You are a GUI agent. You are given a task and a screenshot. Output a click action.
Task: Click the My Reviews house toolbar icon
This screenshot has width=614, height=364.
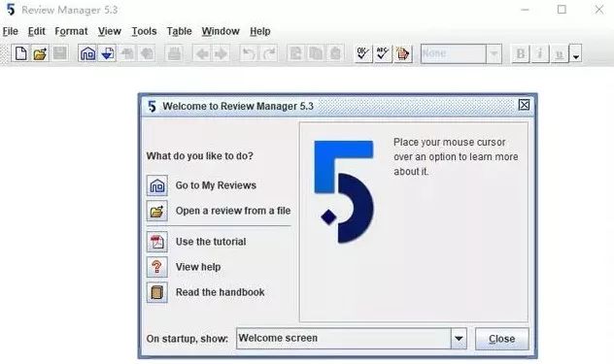pyautogui.click(x=87, y=53)
